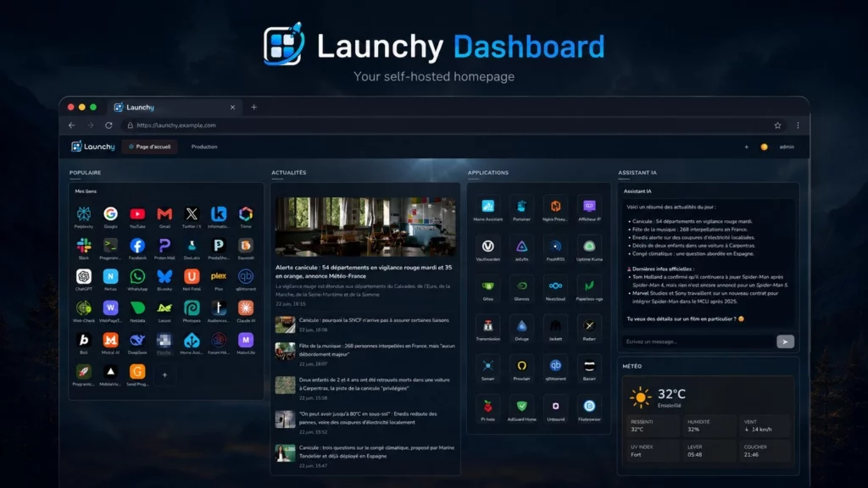The image size is (868, 488).
Task: Open the Plex link icon
Action: click(219, 277)
